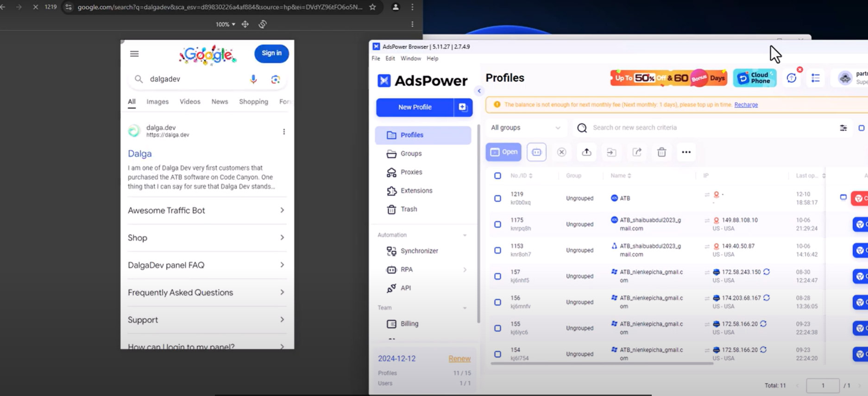Viewport: 868px width, 396px height.
Task: Click the share profile toolbar icon
Action: [x=637, y=152]
